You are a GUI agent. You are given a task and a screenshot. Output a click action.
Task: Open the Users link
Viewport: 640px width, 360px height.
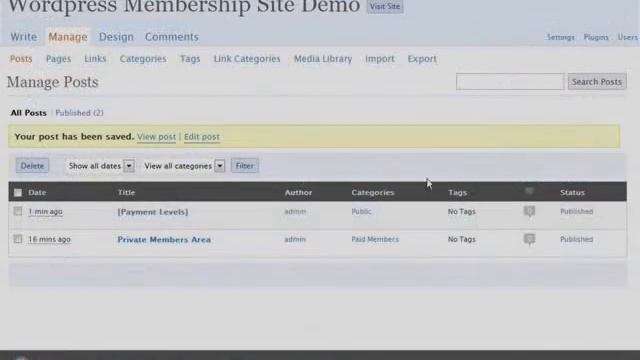point(627,37)
